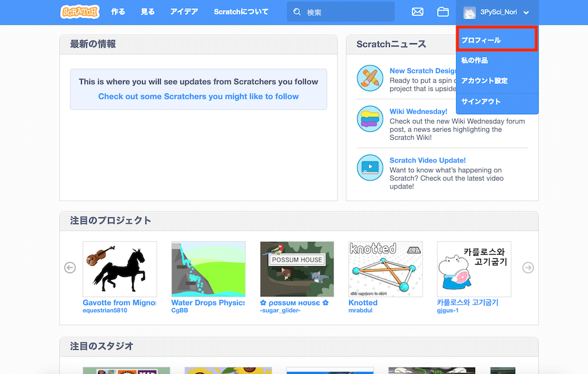The width and height of the screenshot is (588, 374).
Task: Select サインアウト from account menu
Action: [497, 102]
